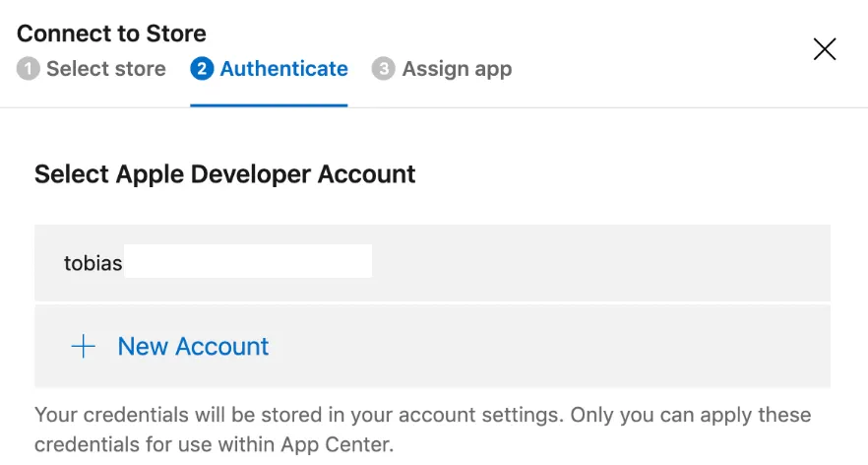Jump to the Assign app step

point(457,69)
